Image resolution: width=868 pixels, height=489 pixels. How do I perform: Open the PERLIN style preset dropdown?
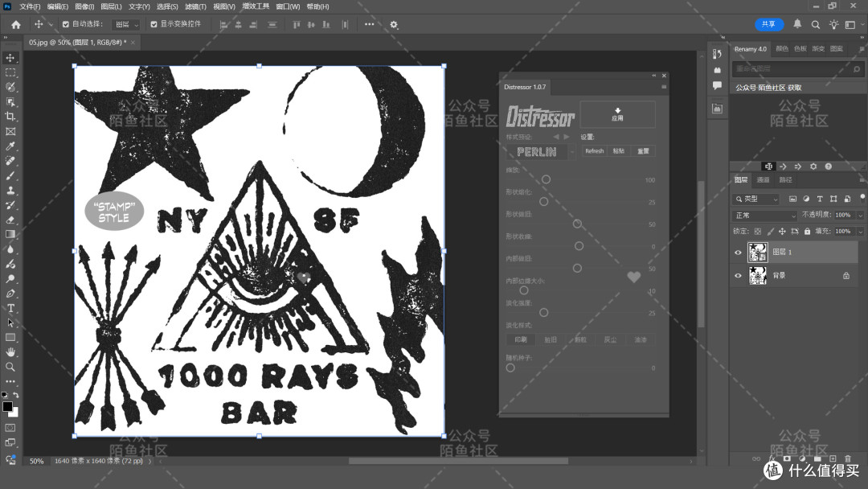click(542, 152)
